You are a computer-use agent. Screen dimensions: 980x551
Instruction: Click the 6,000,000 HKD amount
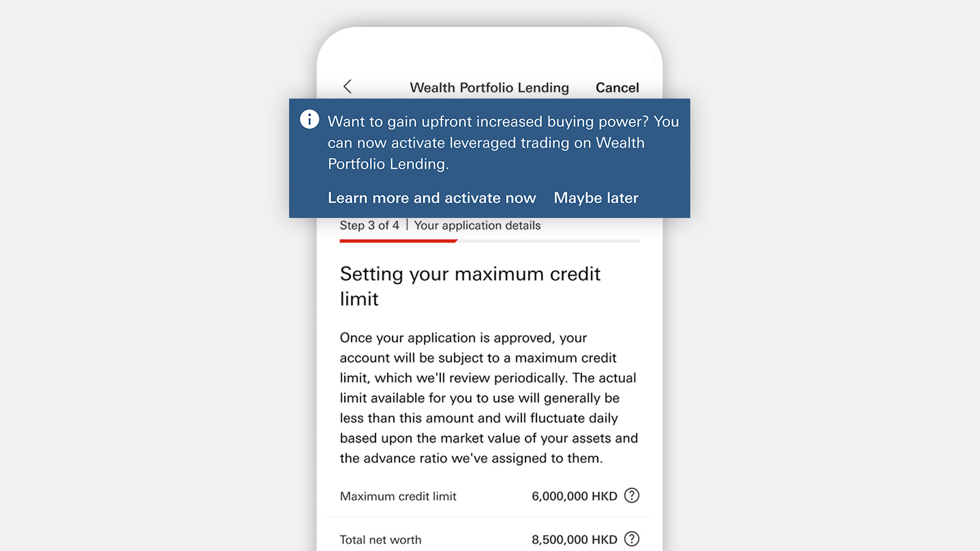[x=574, y=496]
